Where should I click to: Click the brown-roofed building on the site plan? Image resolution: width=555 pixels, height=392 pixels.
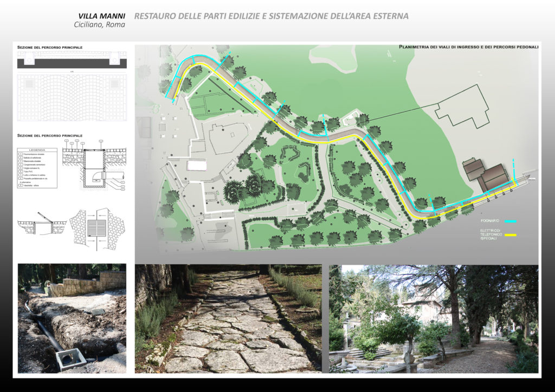click(486, 175)
